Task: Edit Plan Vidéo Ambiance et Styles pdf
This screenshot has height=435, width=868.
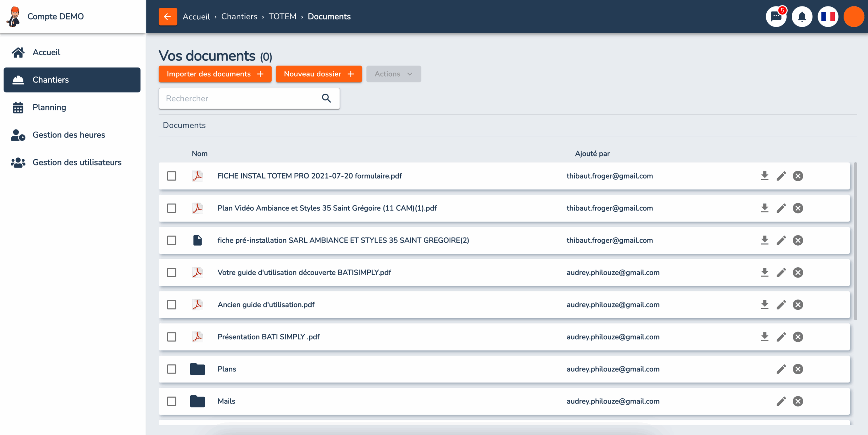Action: [781, 208]
